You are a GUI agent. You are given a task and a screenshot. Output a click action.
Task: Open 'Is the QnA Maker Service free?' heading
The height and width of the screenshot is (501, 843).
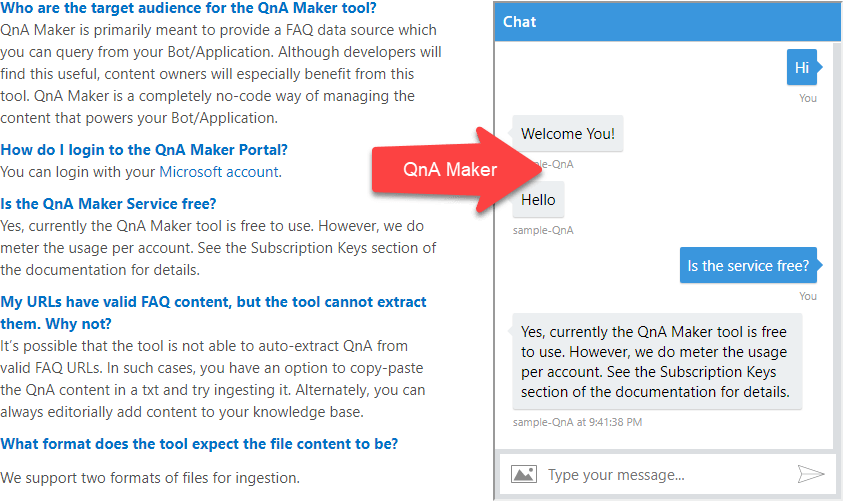click(x=108, y=204)
